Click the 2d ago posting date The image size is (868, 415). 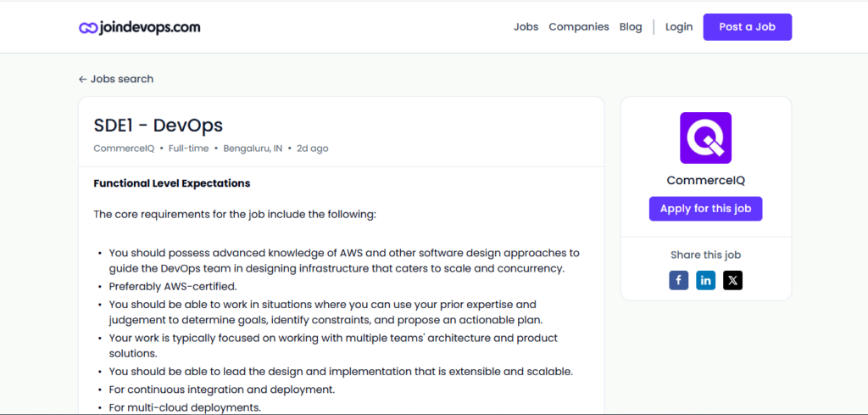tap(313, 149)
